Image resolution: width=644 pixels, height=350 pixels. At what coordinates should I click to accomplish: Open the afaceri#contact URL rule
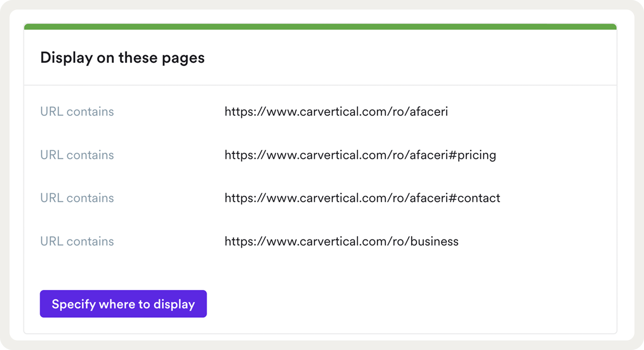(x=362, y=198)
